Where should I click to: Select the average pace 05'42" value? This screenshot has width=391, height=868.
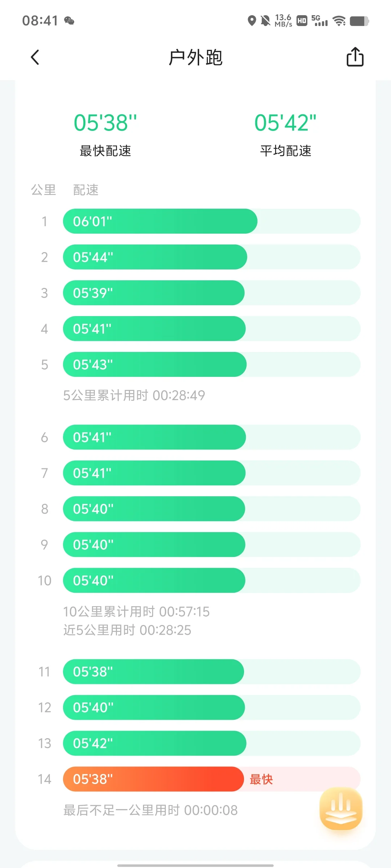[x=285, y=123]
